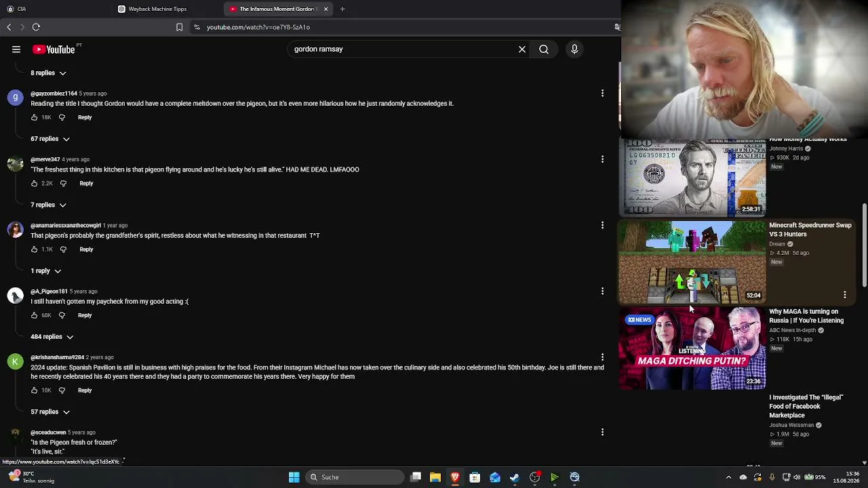868x488 pixels.
Task: Dislike the @A_Pigeon181 comment
Action: 62,315
